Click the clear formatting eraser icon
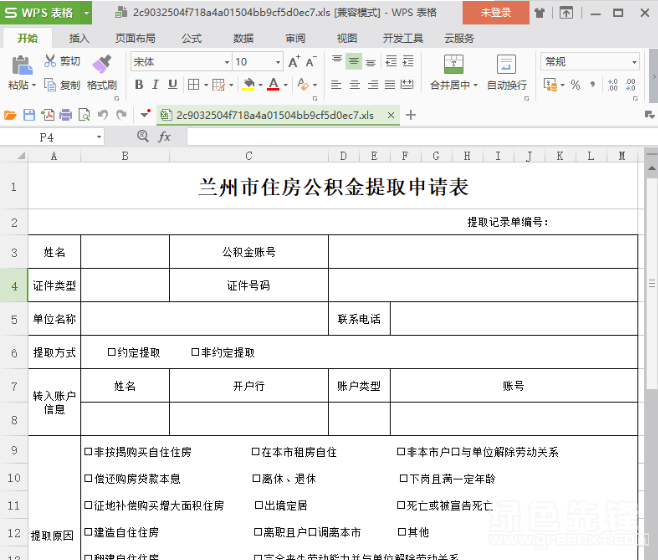The width and height of the screenshot is (658, 560). pos(303,85)
